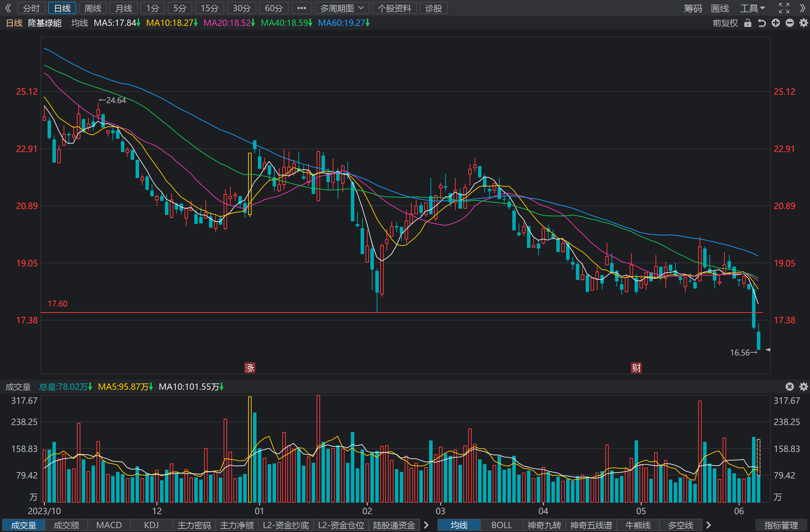Select 日线 daily chart period
The height and width of the screenshot is (532, 810).
point(62,8)
